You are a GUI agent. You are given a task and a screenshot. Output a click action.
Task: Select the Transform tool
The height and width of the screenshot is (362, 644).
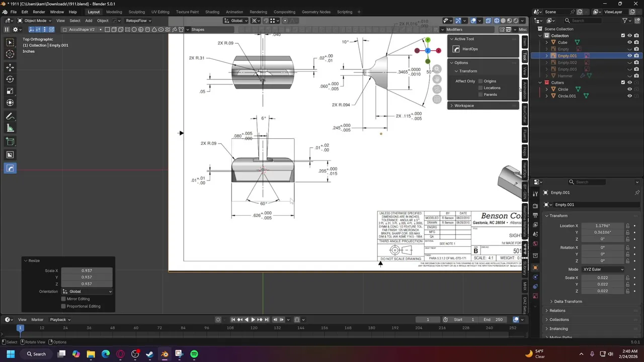point(10,103)
